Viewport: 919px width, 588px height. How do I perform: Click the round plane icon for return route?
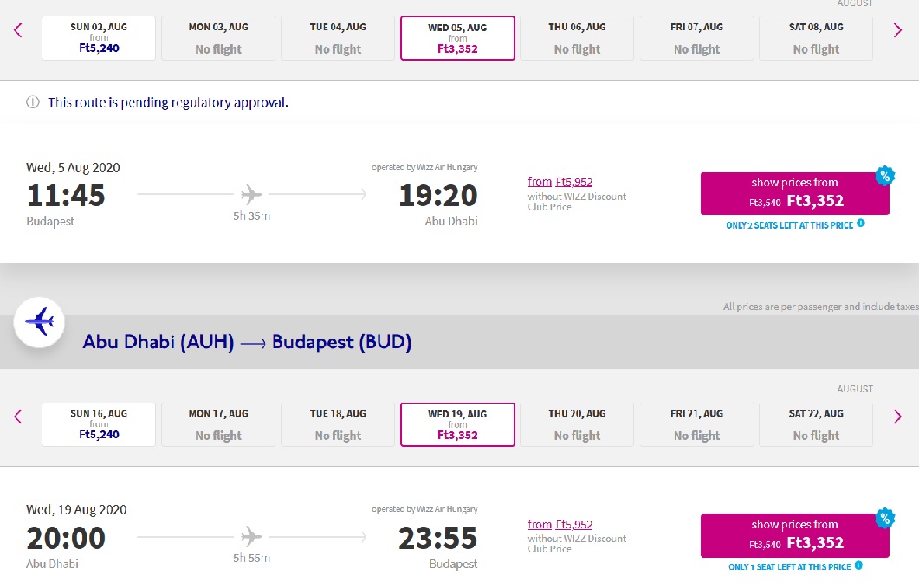[39, 322]
